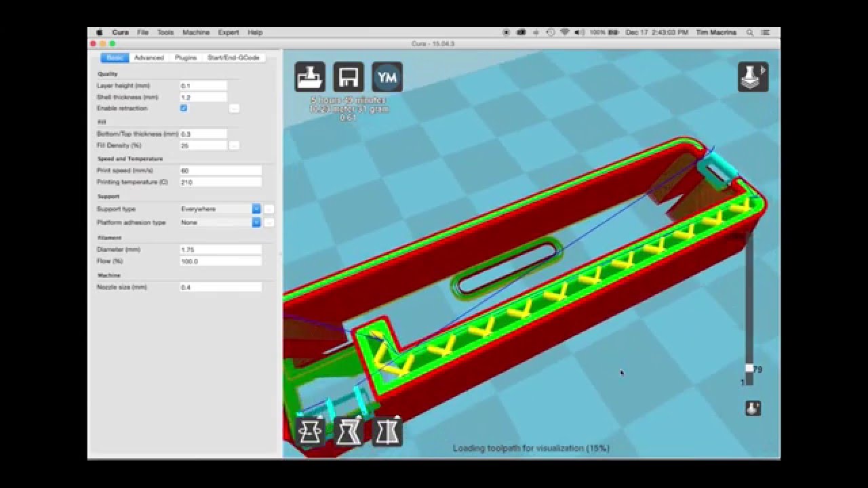
Task: Click the YM YouMagine share icon
Action: (x=387, y=77)
